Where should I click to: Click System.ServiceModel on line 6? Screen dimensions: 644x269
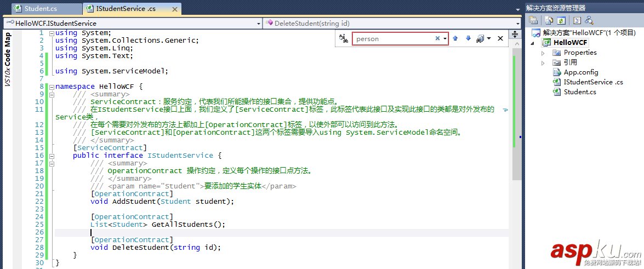pos(124,71)
